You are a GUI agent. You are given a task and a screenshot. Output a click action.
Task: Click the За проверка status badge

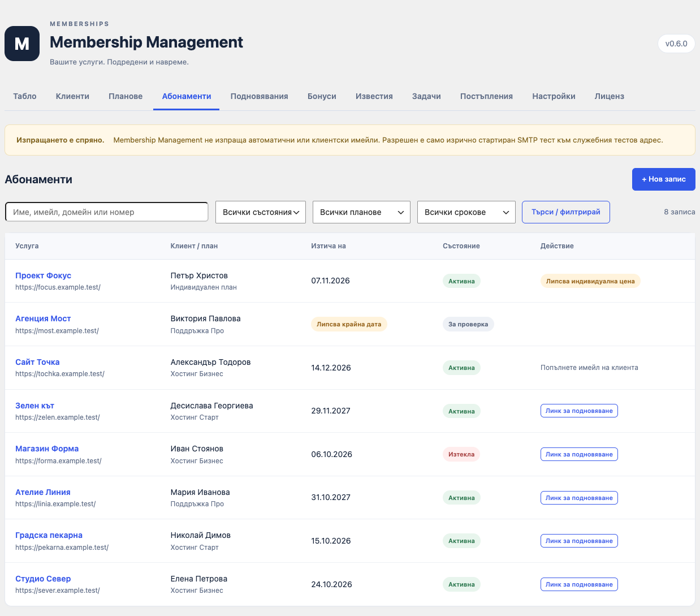(468, 324)
